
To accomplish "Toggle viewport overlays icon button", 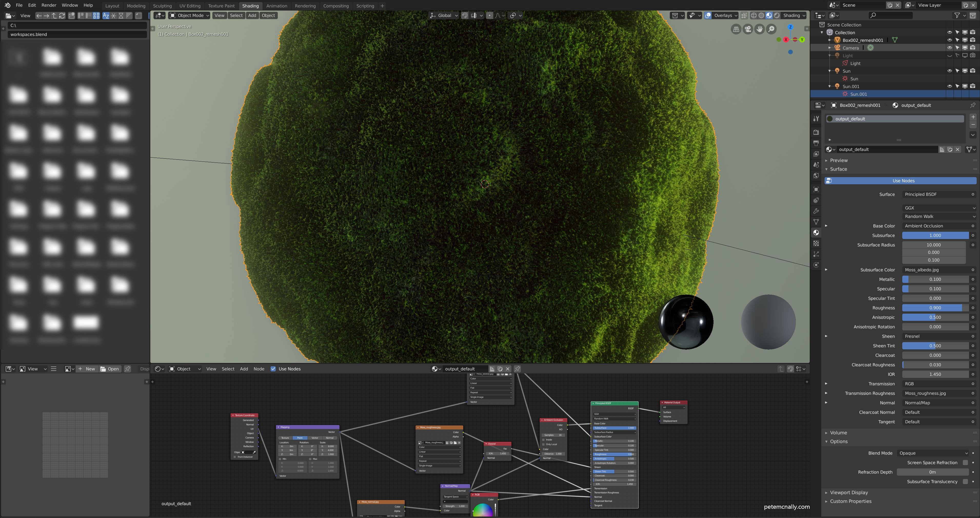I will point(708,16).
